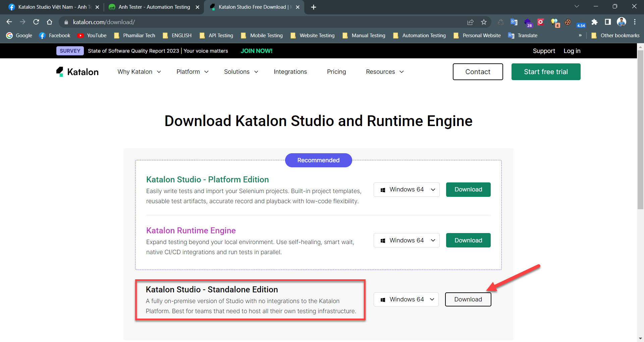
Task: Open the Other bookmarks folder
Action: (x=615, y=36)
